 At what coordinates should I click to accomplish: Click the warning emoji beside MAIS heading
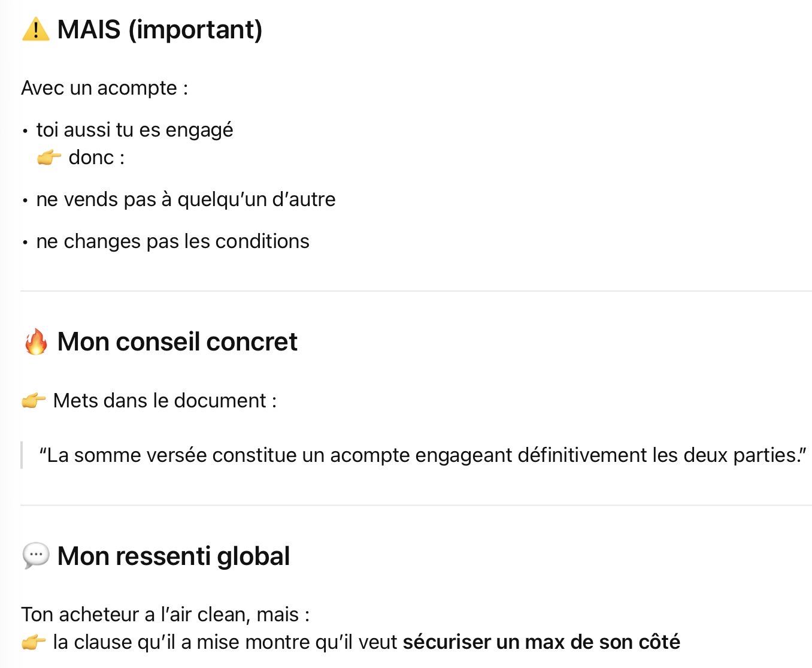pyautogui.click(x=35, y=29)
